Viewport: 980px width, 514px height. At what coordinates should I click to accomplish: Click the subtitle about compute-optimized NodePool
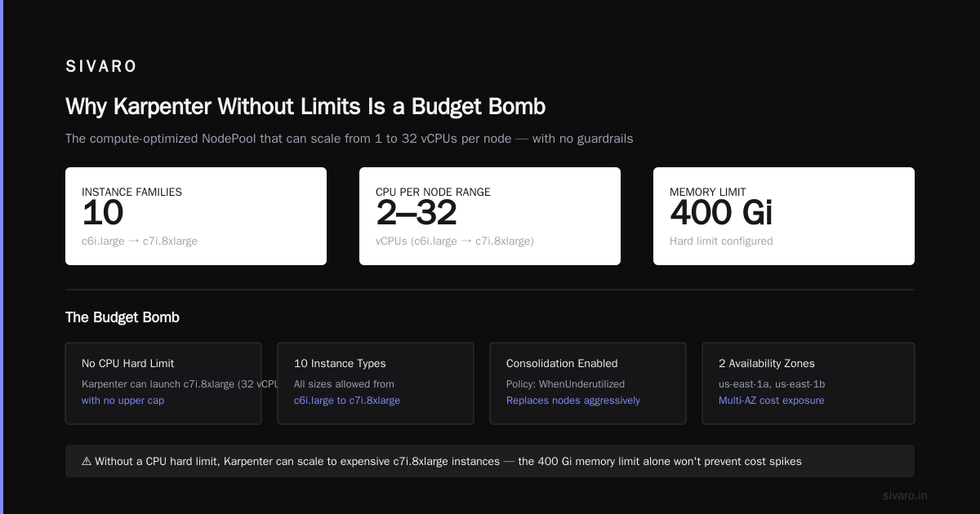tap(349, 139)
